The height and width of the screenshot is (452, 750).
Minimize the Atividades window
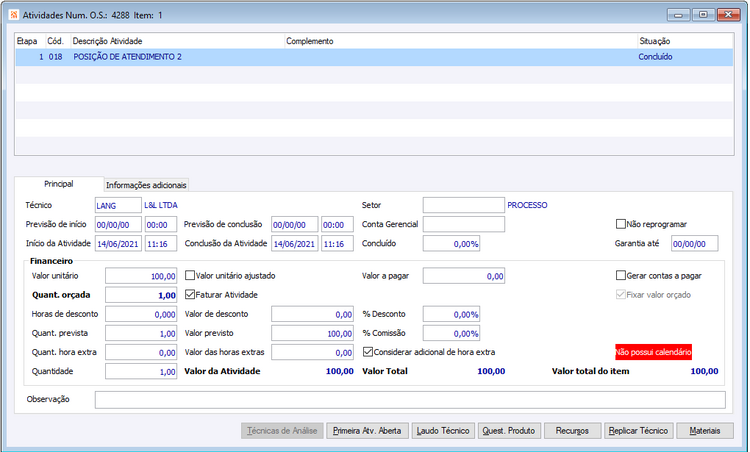680,15
